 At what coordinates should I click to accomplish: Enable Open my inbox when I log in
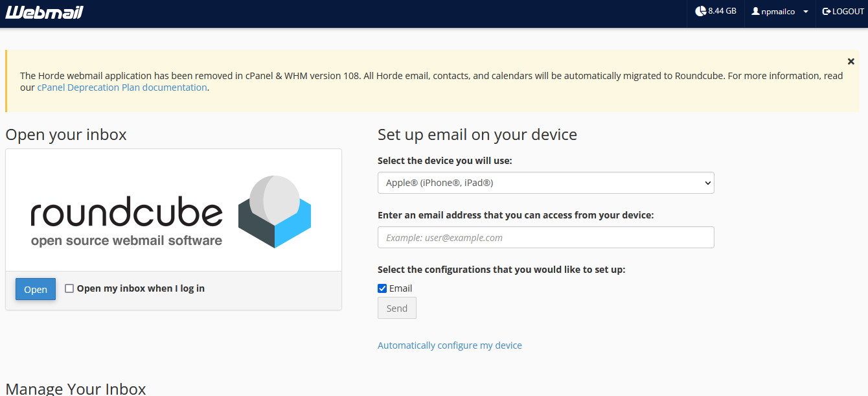click(69, 288)
